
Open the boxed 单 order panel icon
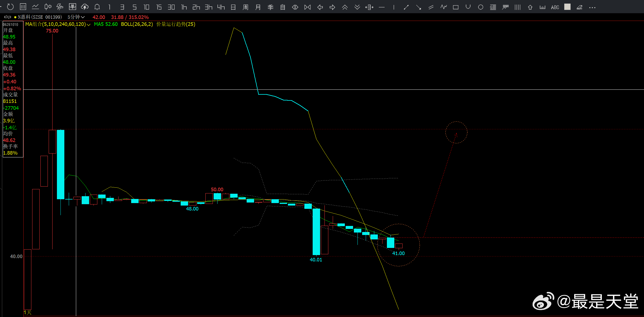click(73, 7)
